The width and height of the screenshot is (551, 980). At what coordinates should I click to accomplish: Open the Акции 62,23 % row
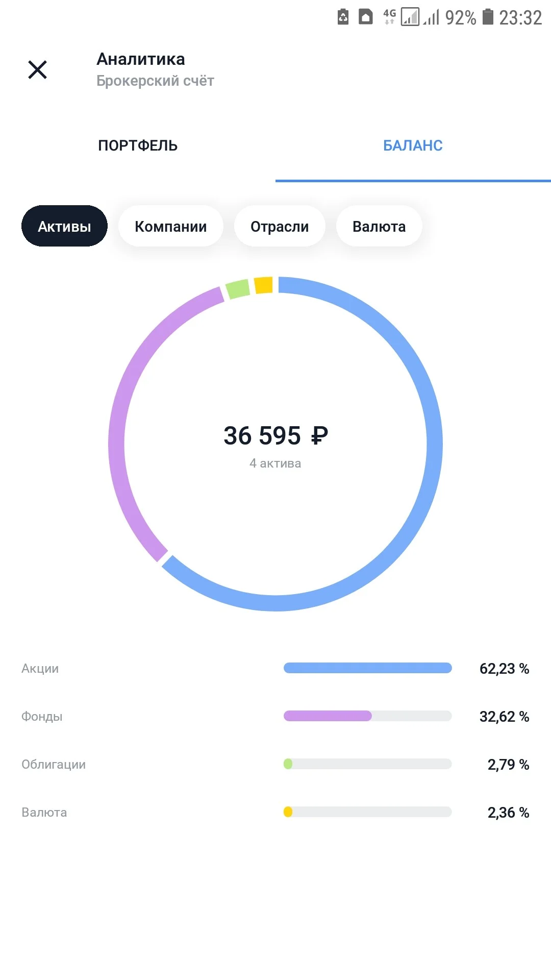click(x=275, y=668)
